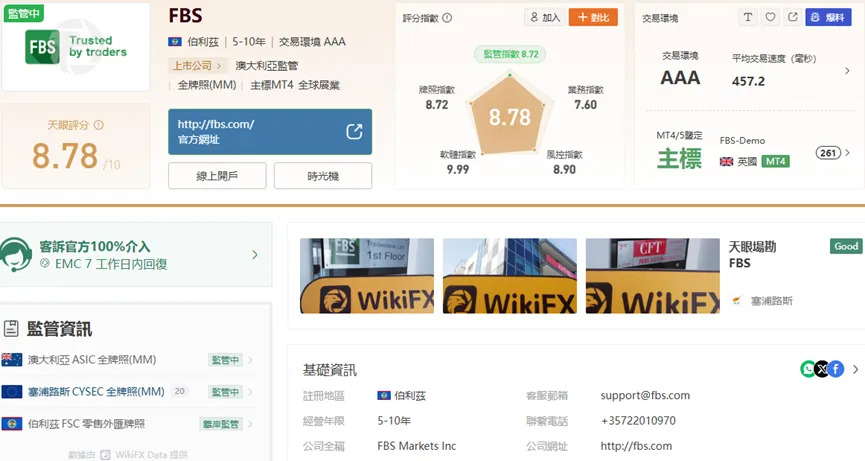Viewport: 865px width, 461px height.
Task: Click the customer service headset icon
Action: [x=15, y=254]
